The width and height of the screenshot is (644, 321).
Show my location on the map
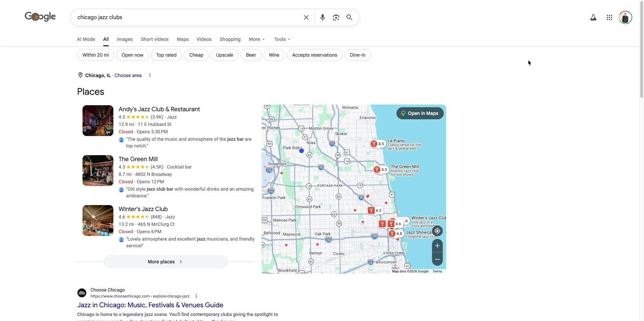pyautogui.click(x=437, y=231)
